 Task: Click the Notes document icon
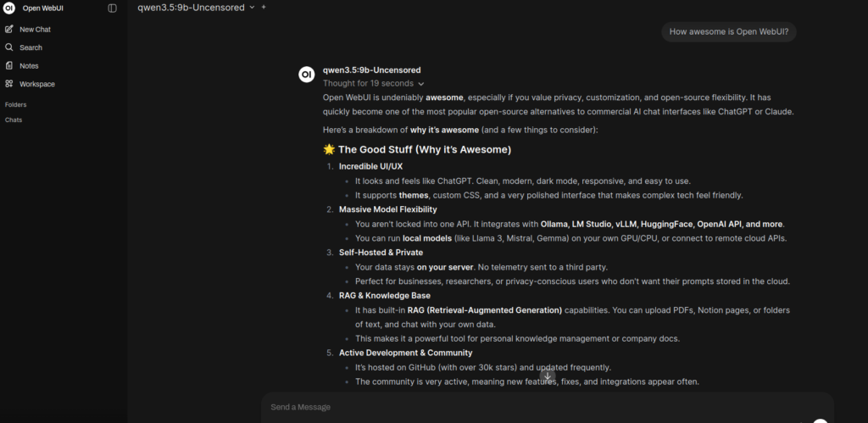[x=8, y=66]
